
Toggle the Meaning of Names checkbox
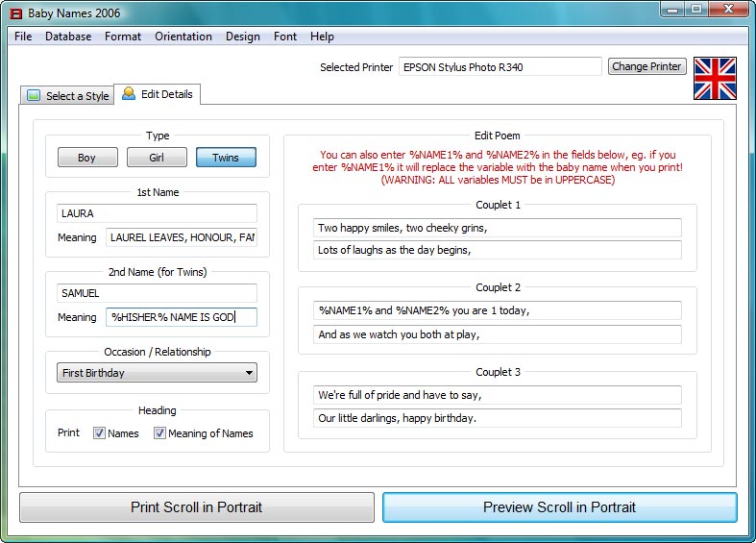(x=159, y=433)
